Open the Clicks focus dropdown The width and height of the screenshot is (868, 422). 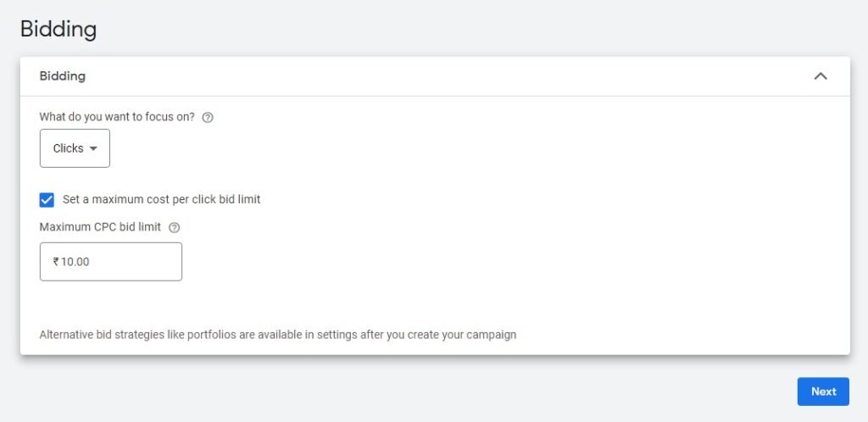pyautogui.click(x=75, y=148)
